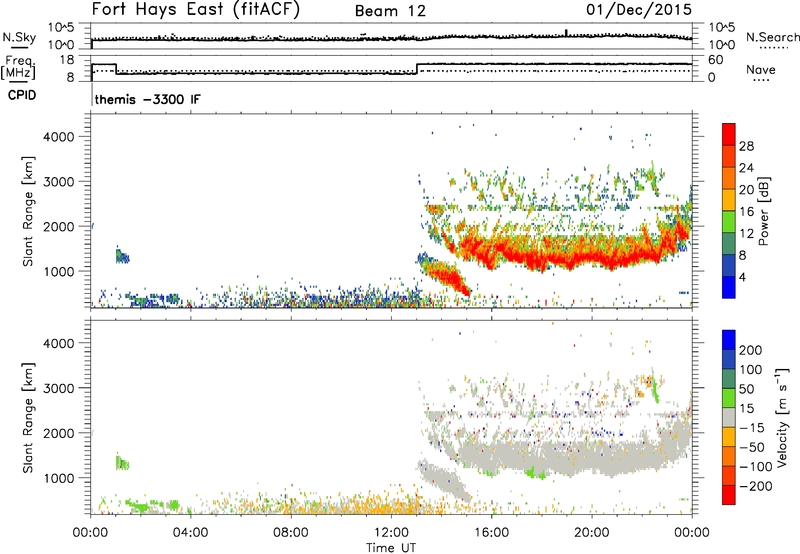Select the "Freq. [MHz]" axis label
Screen dimensions: 800x554
click(19, 68)
